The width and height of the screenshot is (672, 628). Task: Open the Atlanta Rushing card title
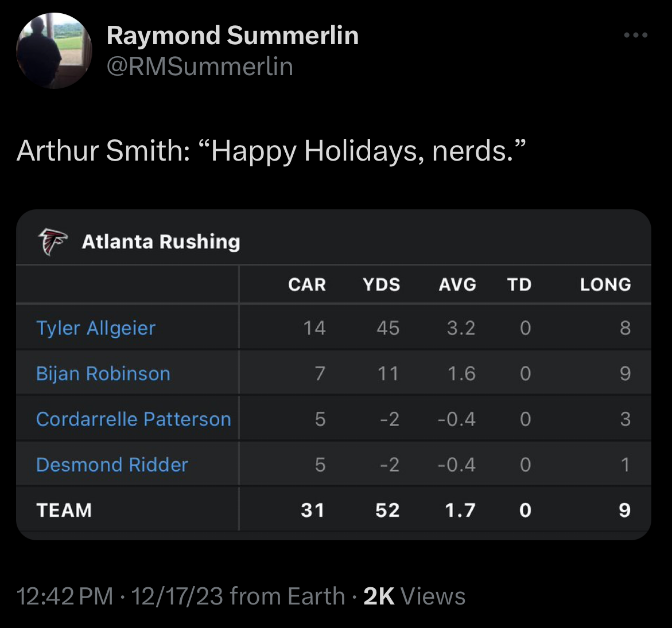tap(161, 241)
